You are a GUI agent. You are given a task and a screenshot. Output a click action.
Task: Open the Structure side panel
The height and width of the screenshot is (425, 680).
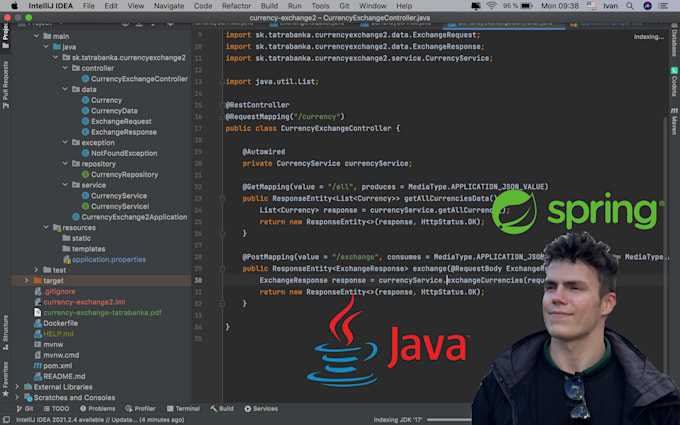[x=5, y=333]
